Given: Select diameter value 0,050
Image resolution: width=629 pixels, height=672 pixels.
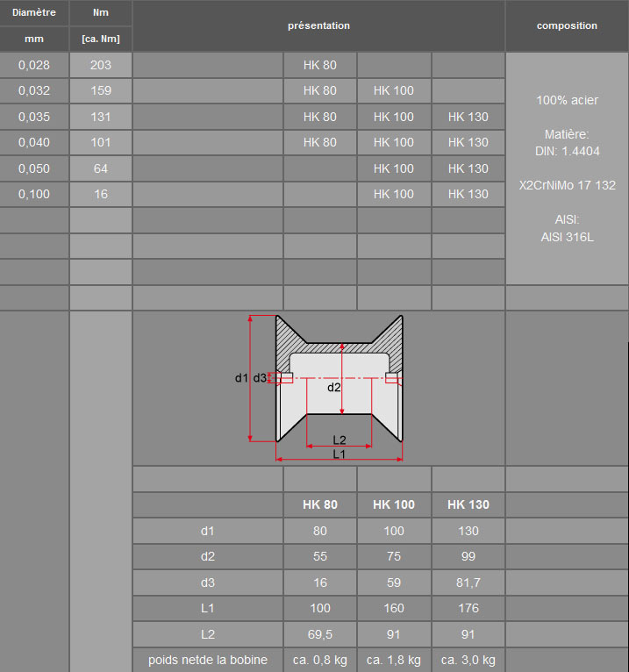Looking at the screenshot, I should pyautogui.click(x=34, y=168).
